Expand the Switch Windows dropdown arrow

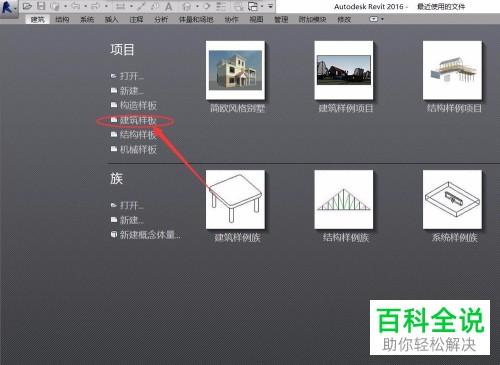coord(262,6)
